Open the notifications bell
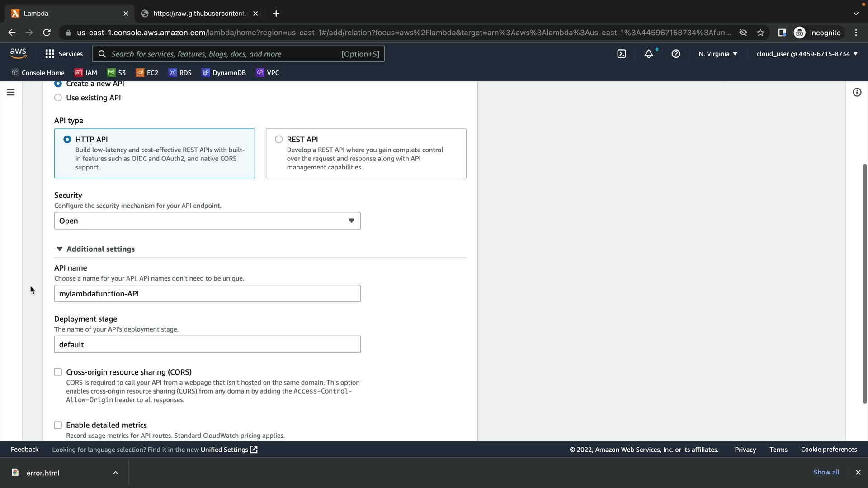This screenshot has height=488, width=868. point(649,54)
